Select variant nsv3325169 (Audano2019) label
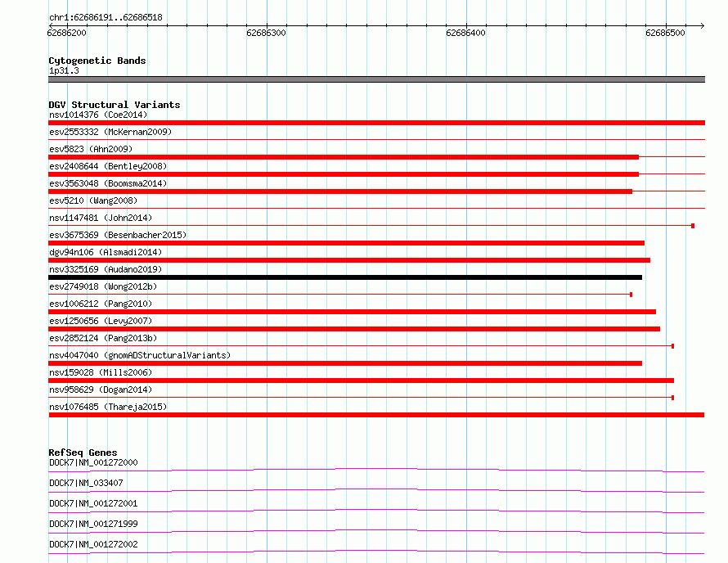This screenshot has width=728, height=563. point(106,269)
